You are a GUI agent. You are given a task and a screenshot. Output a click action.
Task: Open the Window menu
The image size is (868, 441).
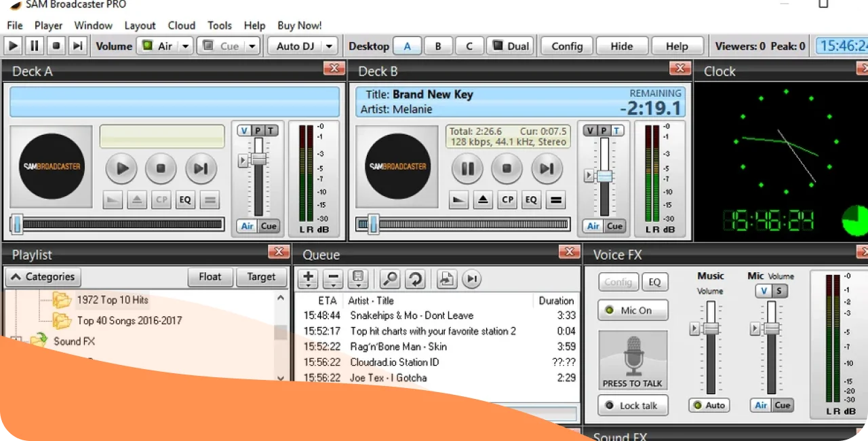[x=94, y=25]
